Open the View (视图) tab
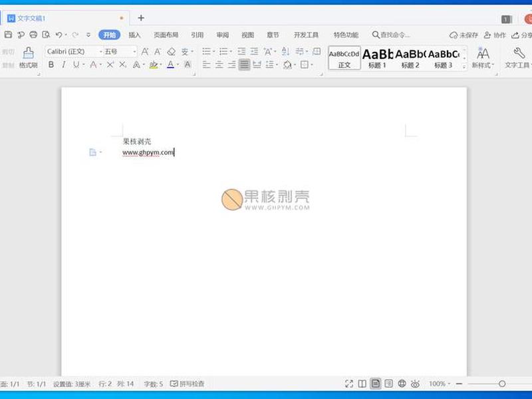Image resolution: width=532 pixels, height=399 pixels. [x=247, y=35]
